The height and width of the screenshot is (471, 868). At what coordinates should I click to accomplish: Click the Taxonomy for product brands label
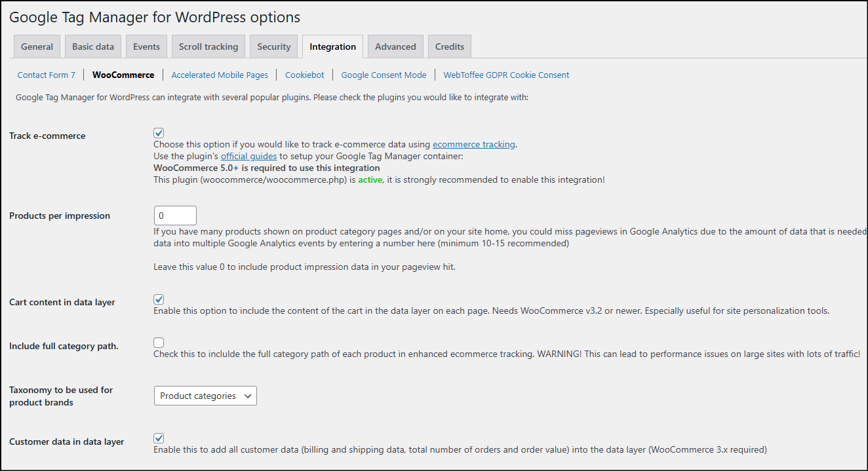click(61, 396)
